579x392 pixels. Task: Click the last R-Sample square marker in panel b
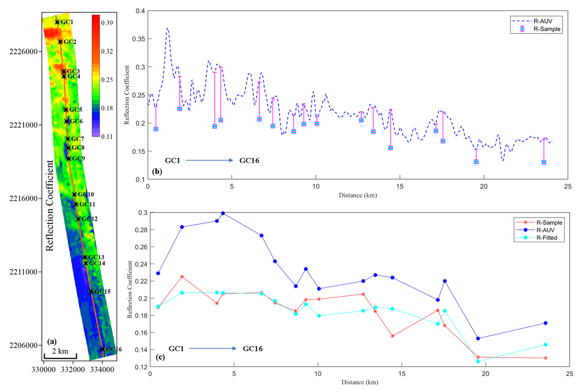544,162
